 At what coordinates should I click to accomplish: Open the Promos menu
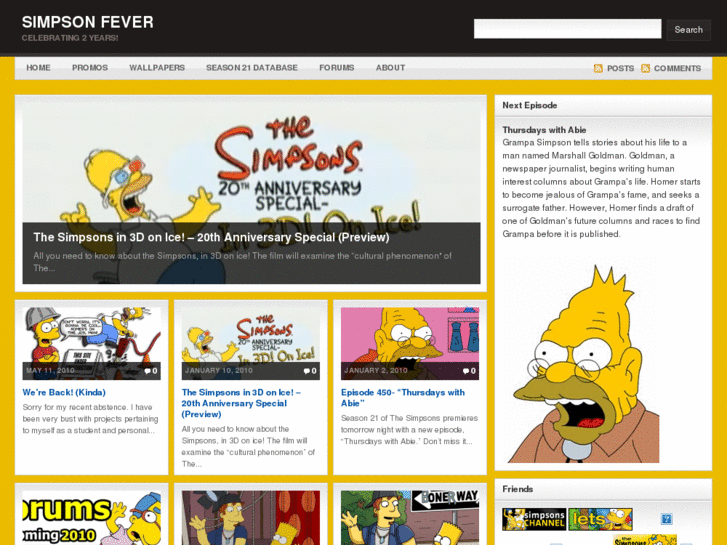click(x=90, y=68)
